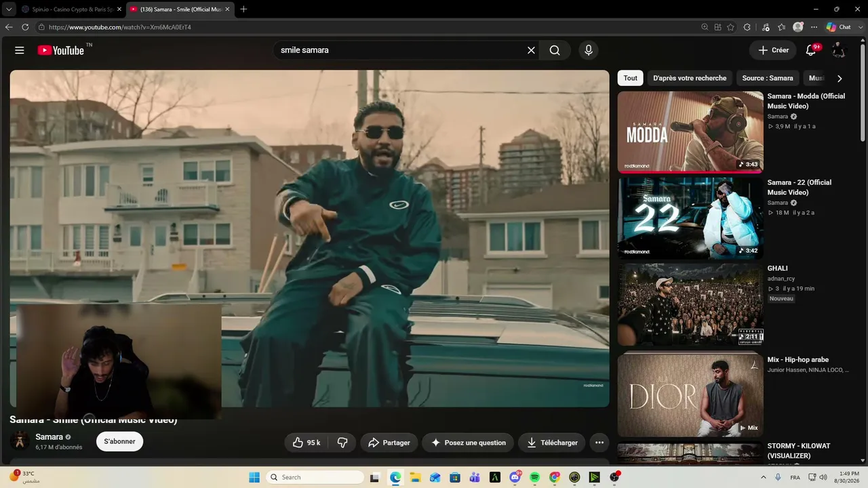Image resolution: width=868 pixels, height=488 pixels.
Task: Open the Samara channel name link
Action: (x=50, y=437)
